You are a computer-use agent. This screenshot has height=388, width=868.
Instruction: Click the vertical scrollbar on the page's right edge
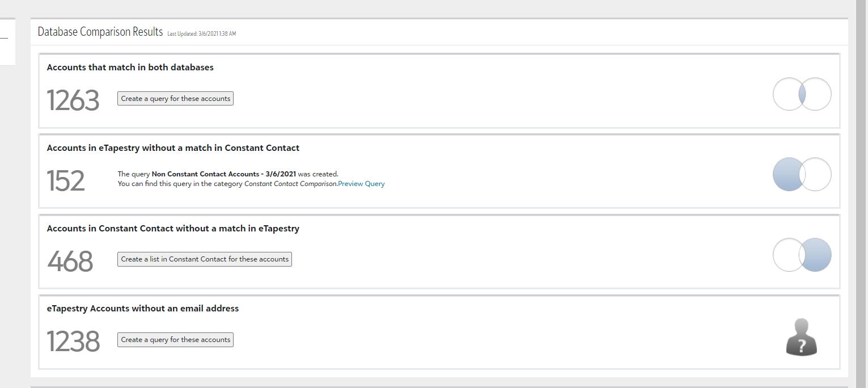pyautogui.click(x=862, y=194)
